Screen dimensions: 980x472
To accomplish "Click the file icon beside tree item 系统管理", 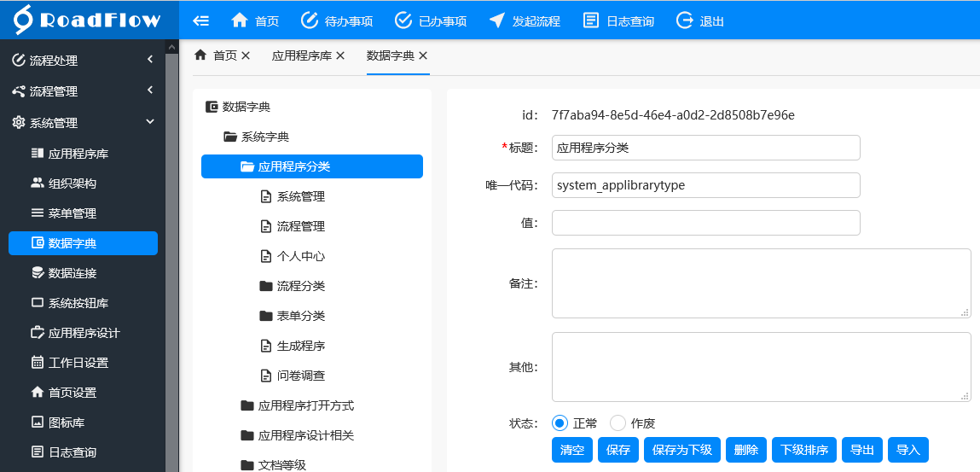I will (x=265, y=197).
